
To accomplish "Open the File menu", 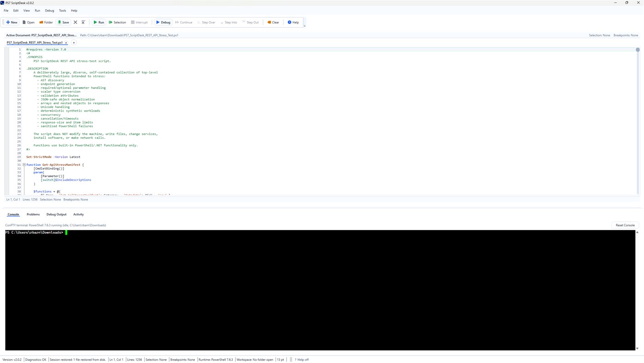I will click(x=6, y=11).
